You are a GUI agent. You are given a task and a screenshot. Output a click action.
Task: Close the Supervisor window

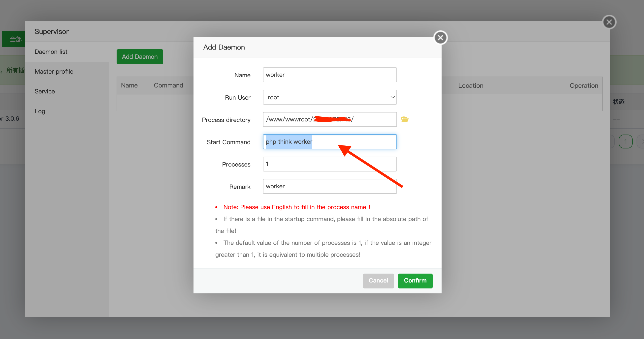609,22
